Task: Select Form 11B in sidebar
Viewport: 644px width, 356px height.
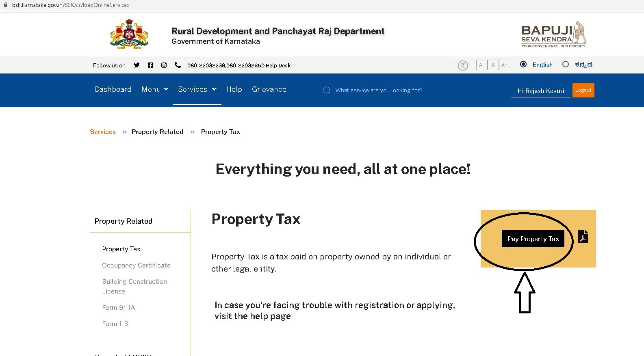Action: click(115, 324)
